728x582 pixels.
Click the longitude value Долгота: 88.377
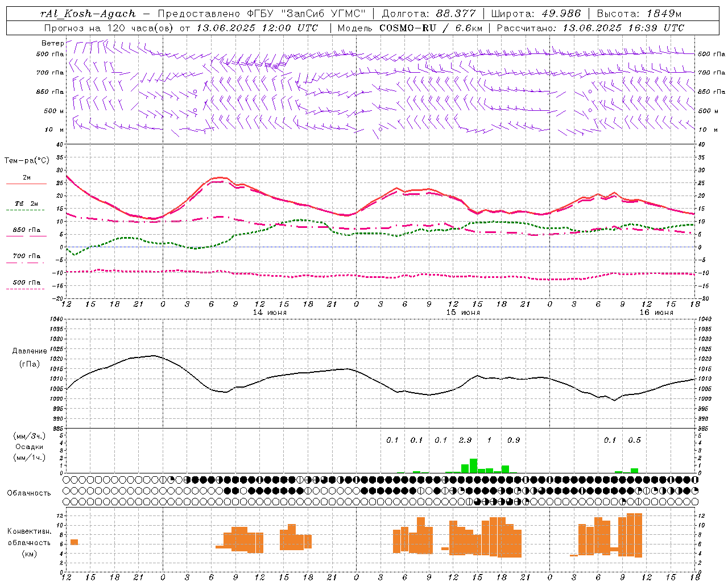(x=429, y=14)
